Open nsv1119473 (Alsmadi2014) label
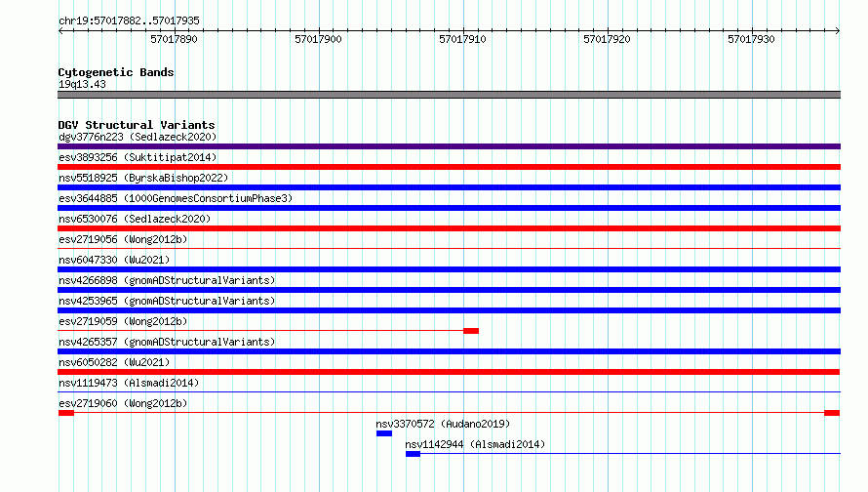 click(129, 383)
